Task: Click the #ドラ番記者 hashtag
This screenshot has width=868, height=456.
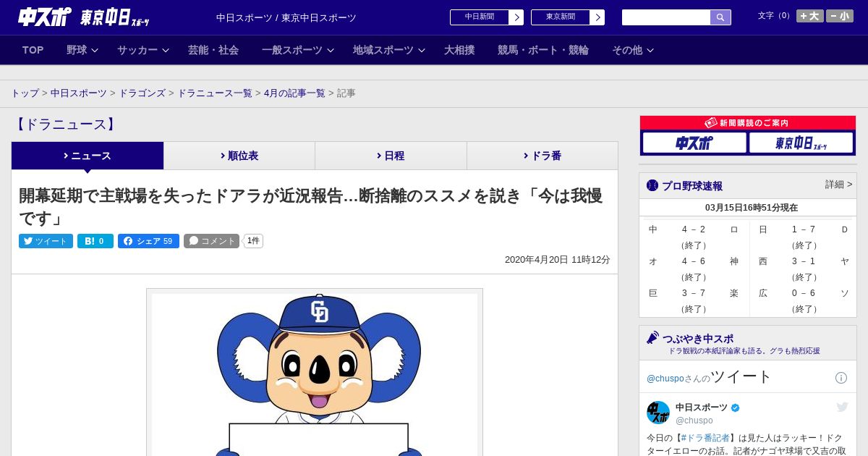Action: click(x=705, y=438)
